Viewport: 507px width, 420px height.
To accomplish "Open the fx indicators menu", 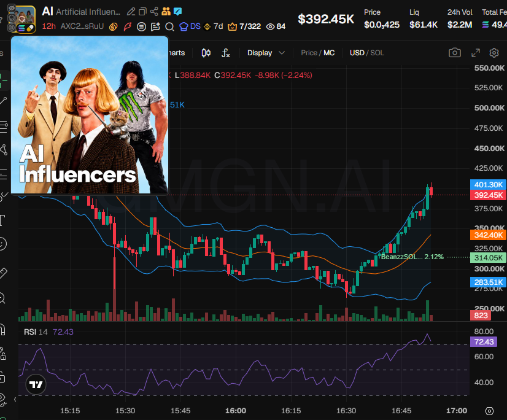I will tap(225, 53).
